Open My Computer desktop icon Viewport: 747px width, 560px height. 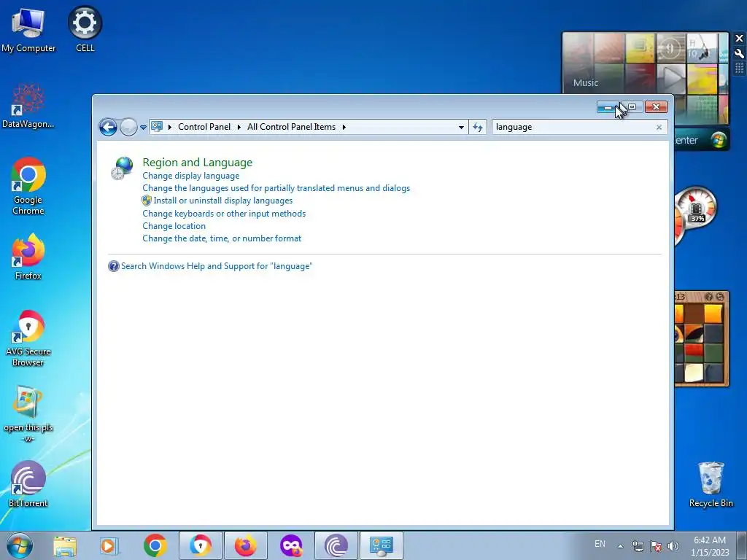[x=28, y=31]
